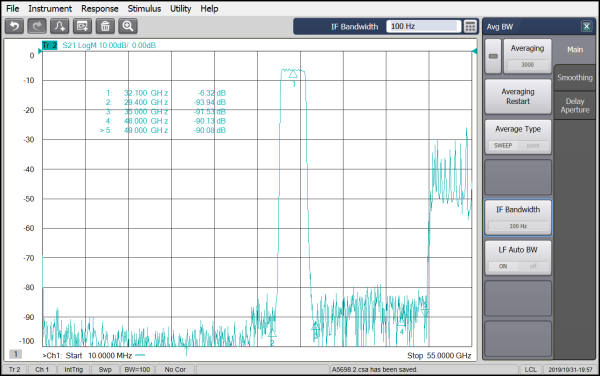Open the Instrument menu

(x=50, y=8)
